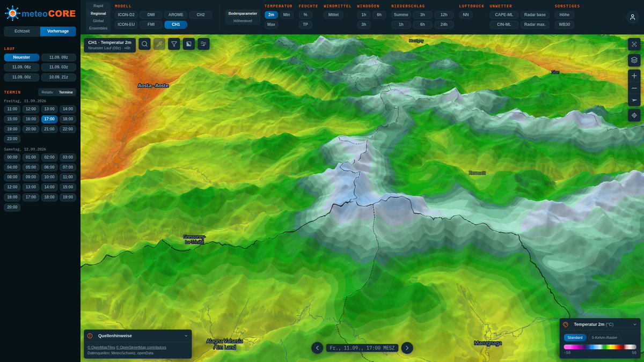644x362 pixels.
Task: Open the Global model category
Action: pos(98,21)
